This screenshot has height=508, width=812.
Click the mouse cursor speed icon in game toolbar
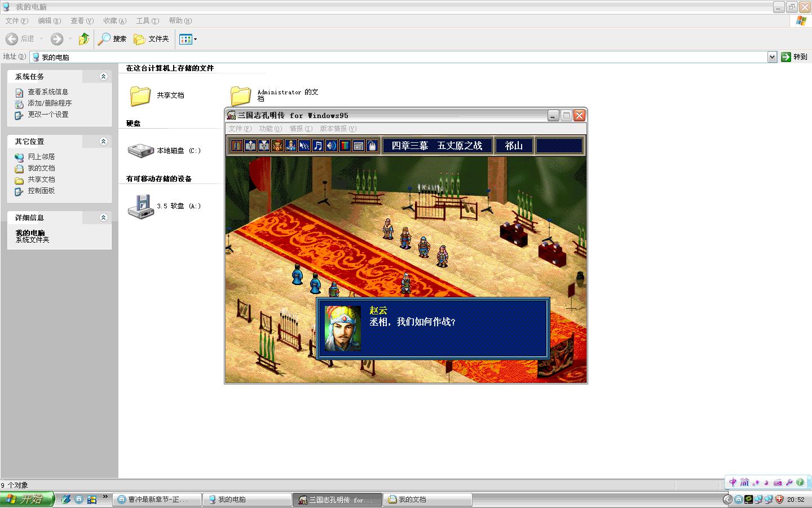pyautogui.click(x=304, y=146)
